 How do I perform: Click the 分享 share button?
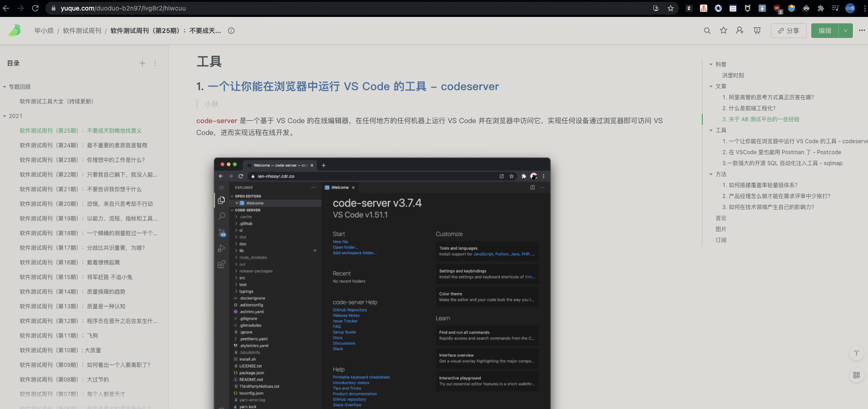click(x=789, y=31)
